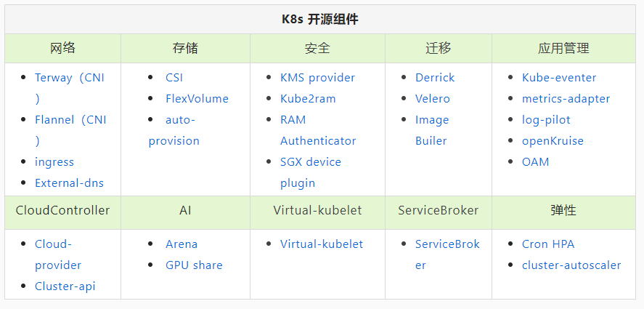Click the openKruise link
644x309 pixels.
click(553, 141)
